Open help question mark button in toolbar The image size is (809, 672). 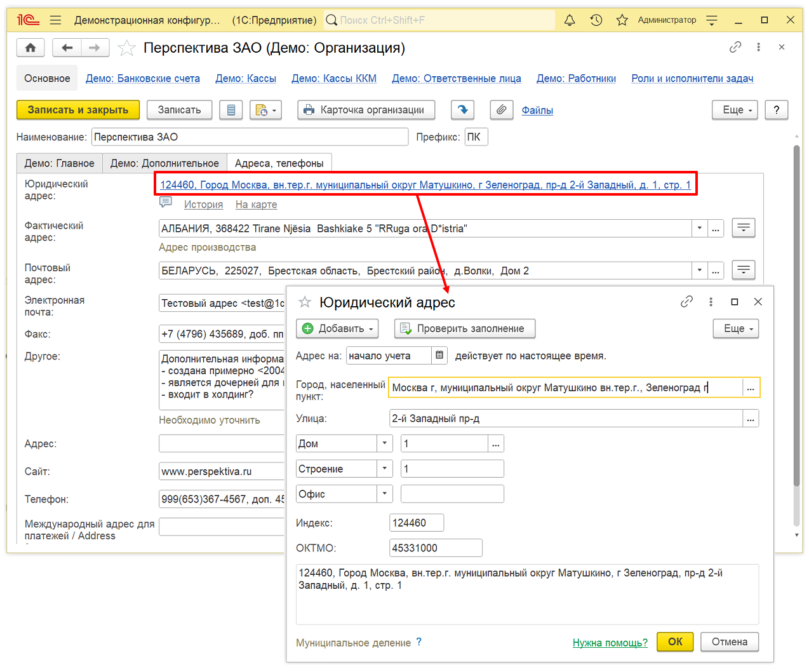[x=777, y=110]
